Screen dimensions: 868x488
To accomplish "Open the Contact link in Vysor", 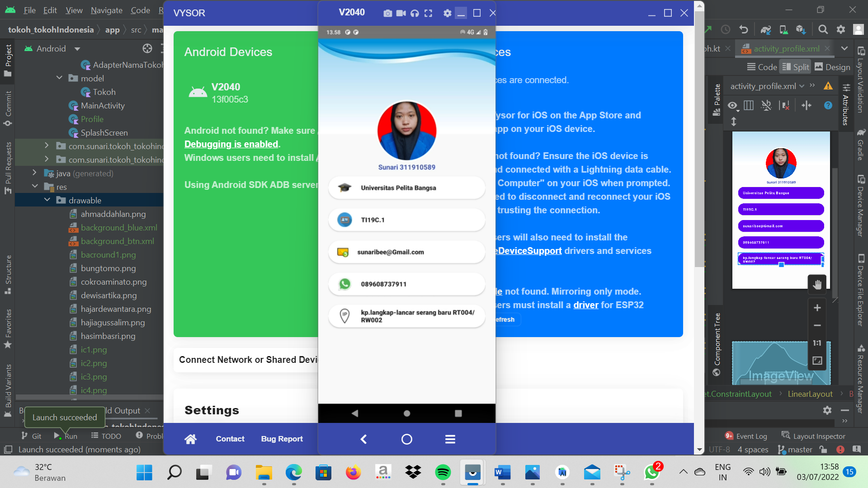I will point(230,439).
